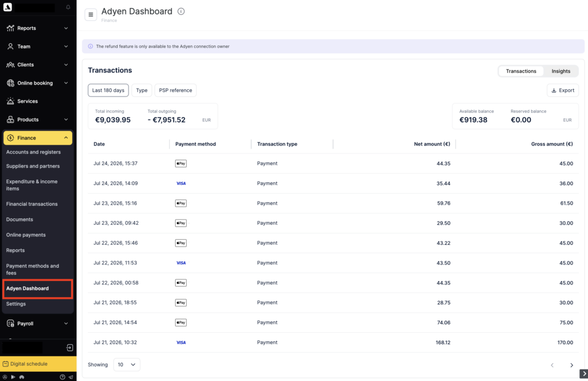This screenshot has width=588, height=381.
Task: Click the dark arrow icon at bottom right
Action: [583, 374]
